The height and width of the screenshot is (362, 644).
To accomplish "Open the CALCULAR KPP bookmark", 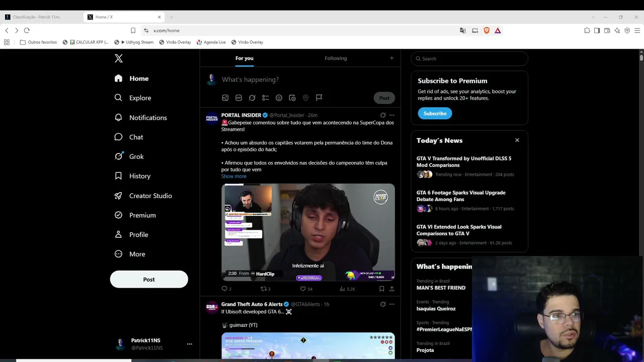I will click(86, 42).
